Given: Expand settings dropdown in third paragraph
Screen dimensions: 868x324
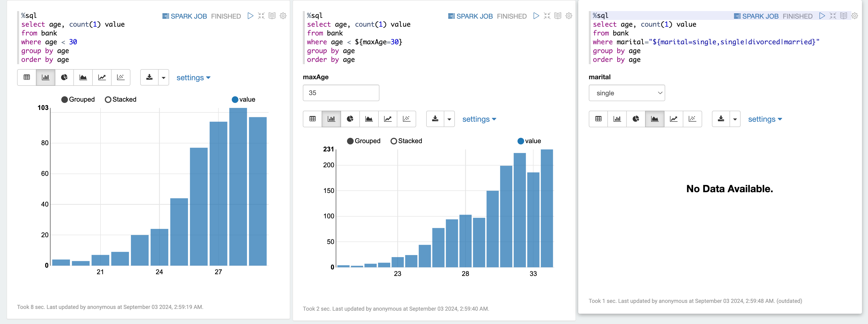Looking at the screenshot, I should tap(764, 119).
